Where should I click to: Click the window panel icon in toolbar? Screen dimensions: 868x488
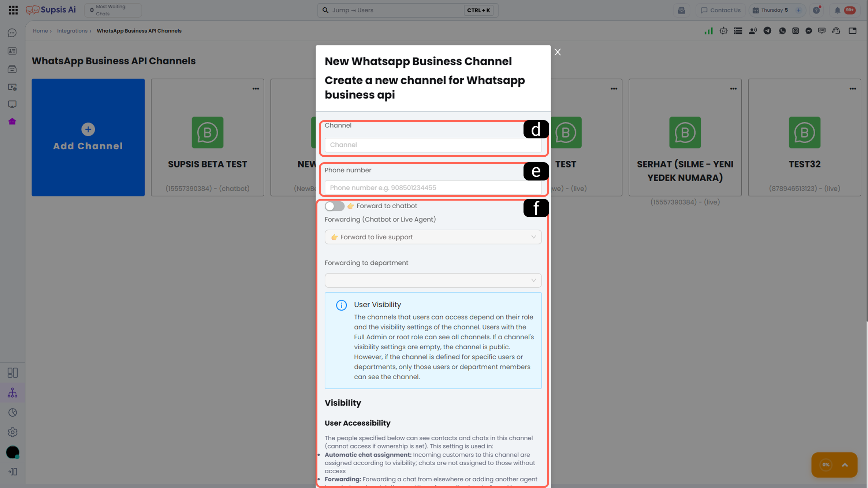pos(853,31)
